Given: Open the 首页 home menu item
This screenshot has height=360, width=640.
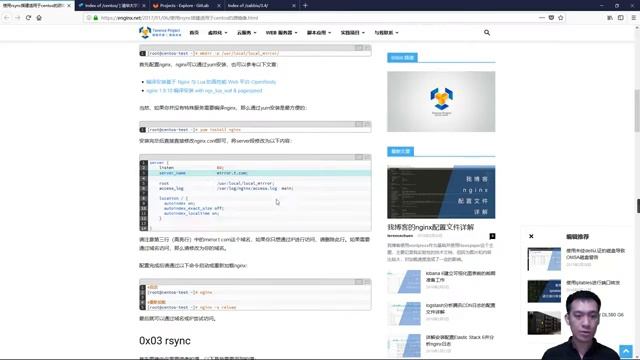Looking at the screenshot, I should coord(194,33).
